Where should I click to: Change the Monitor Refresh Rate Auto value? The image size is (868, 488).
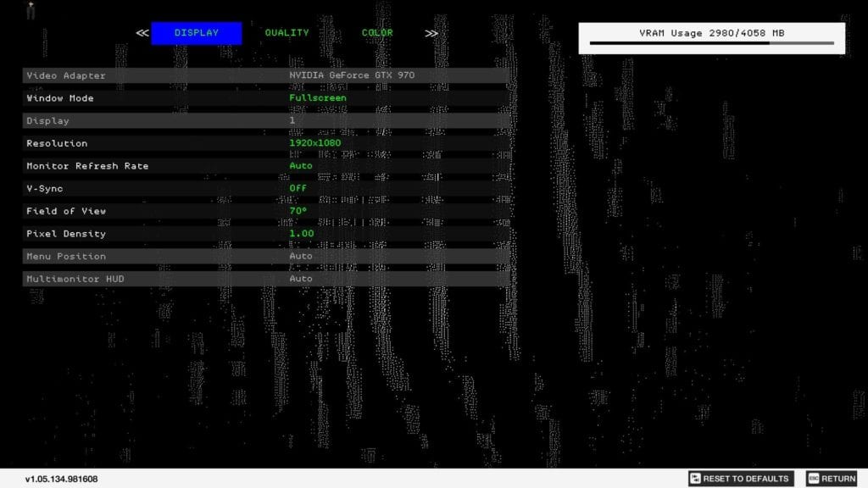coord(301,166)
